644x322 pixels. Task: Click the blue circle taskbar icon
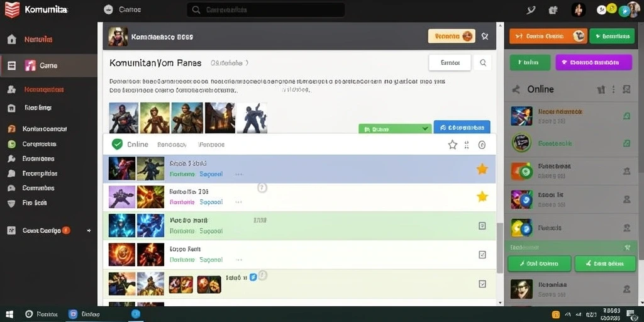click(136, 314)
